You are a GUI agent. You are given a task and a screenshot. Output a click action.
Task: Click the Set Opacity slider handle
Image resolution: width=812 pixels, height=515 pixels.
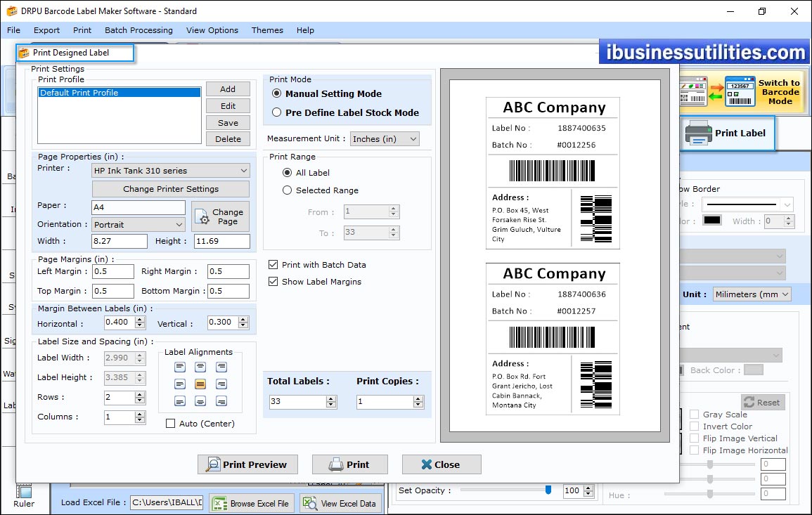coord(548,490)
